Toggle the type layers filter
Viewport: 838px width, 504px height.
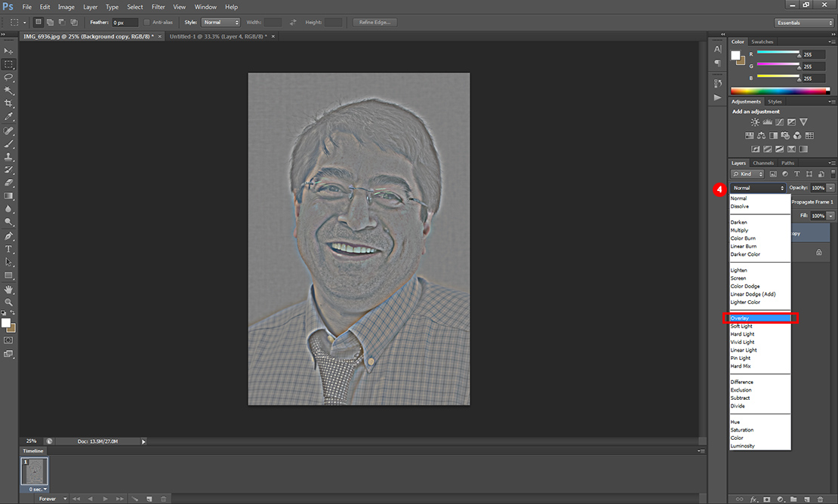(x=796, y=174)
